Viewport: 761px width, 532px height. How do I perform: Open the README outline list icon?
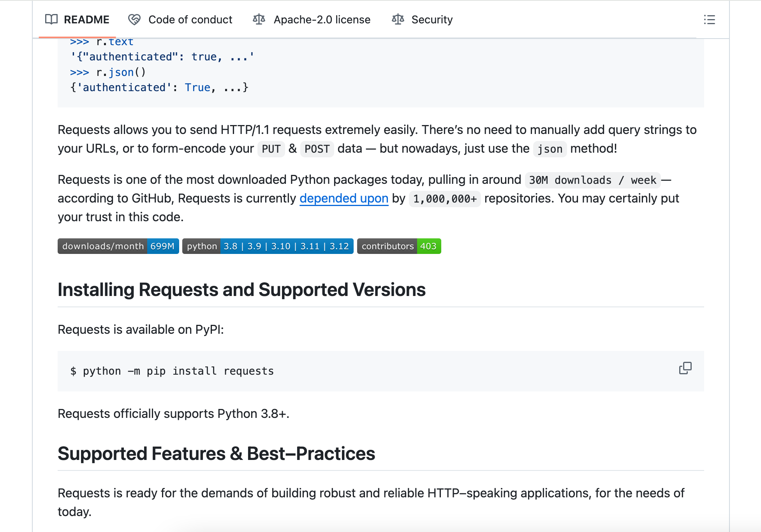[710, 19]
